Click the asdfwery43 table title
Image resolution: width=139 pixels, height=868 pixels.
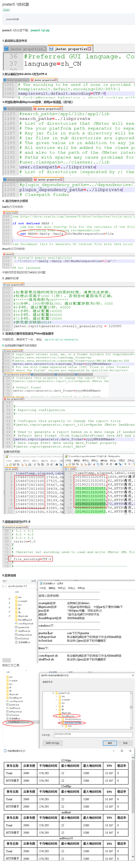tap(66, 838)
